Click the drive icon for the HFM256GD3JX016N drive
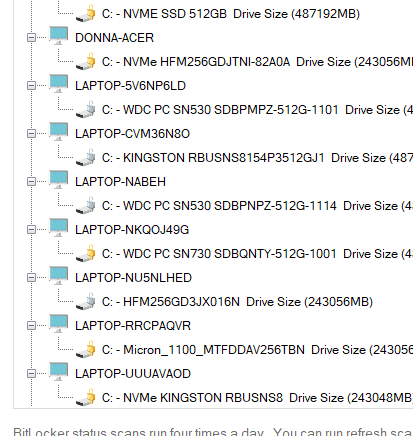The height and width of the screenshot is (436, 413). [x=86, y=301]
